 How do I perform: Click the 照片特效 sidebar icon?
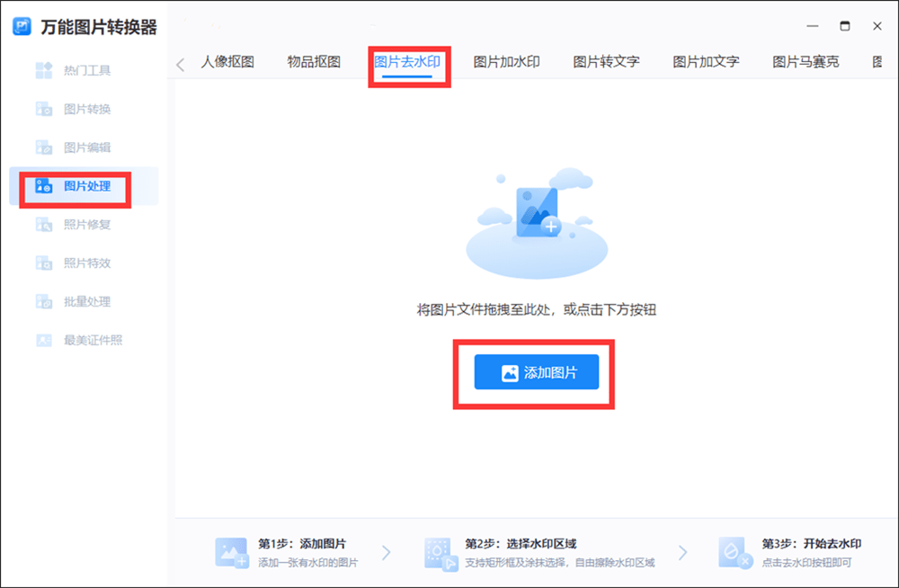pyautogui.click(x=43, y=263)
